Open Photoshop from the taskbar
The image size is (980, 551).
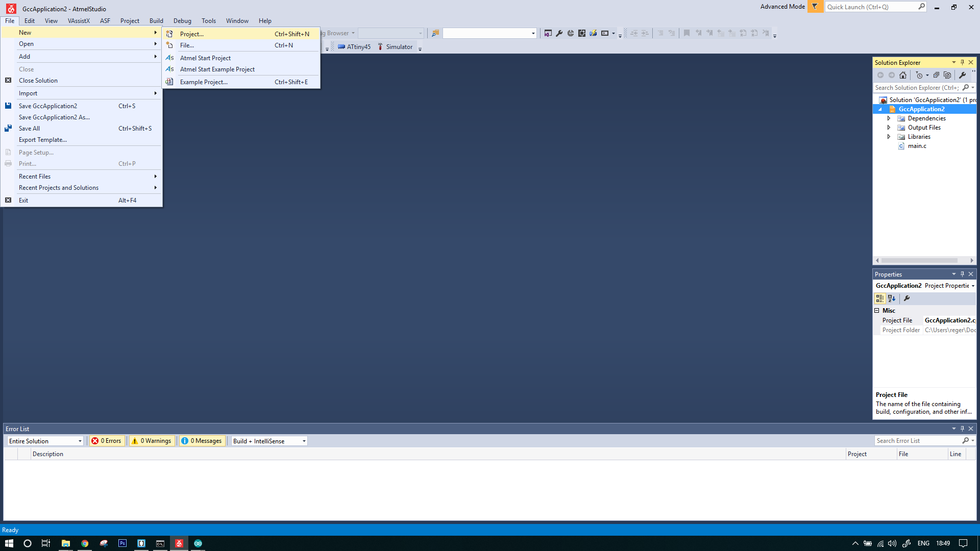point(122,543)
